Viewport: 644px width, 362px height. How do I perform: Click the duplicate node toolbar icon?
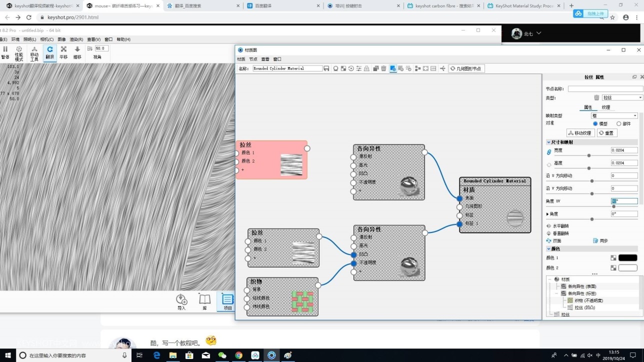coord(376,68)
